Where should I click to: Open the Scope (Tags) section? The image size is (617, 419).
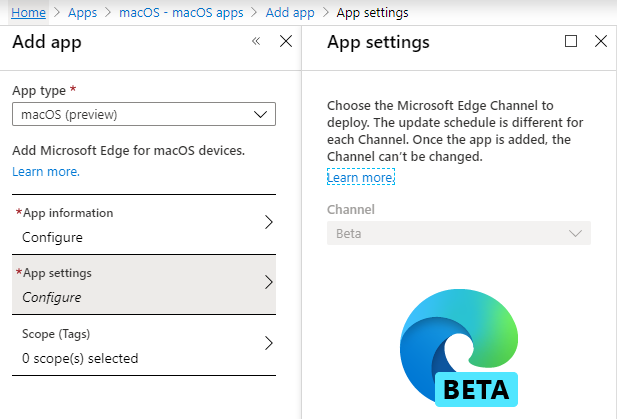click(144, 345)
